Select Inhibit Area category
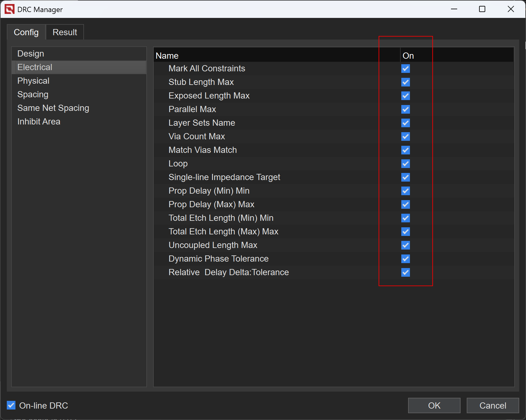Screen dimensions: 526x420 point(39,122)
